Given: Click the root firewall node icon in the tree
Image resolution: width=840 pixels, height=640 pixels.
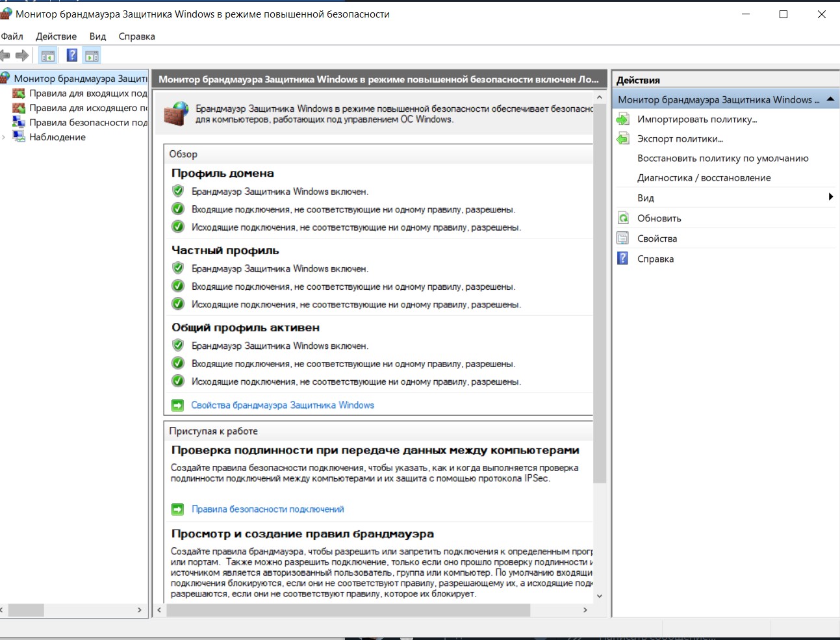Looking at the screenshot, I should point(5,79).
